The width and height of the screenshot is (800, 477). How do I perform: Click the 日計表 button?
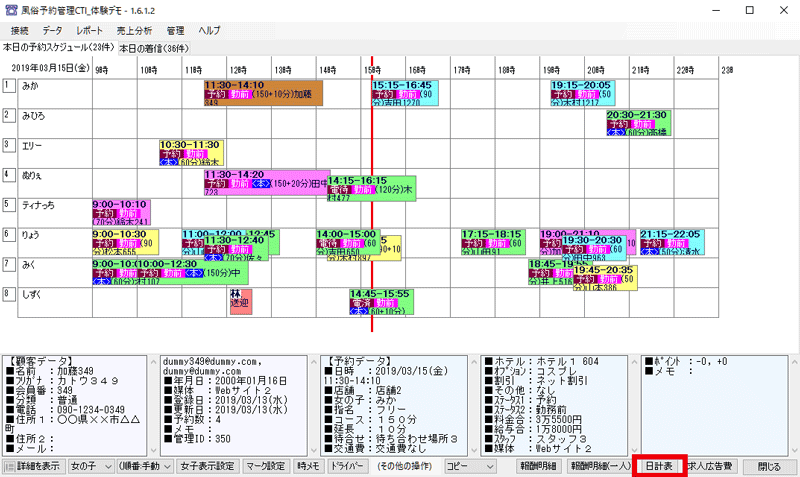tap(659, 466)
